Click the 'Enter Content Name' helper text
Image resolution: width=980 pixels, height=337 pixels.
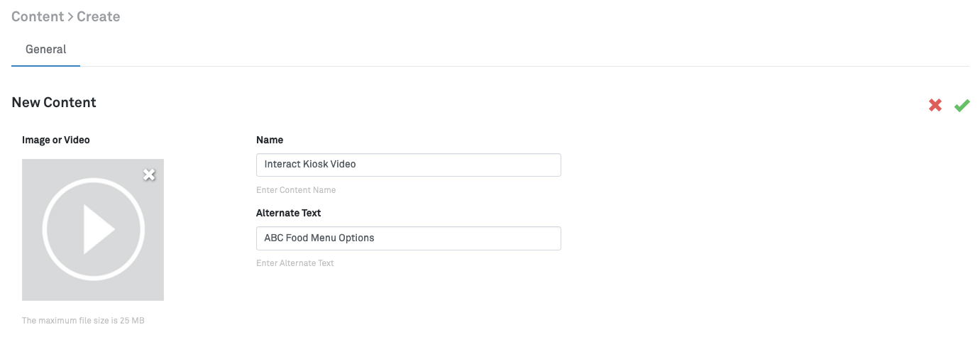296,190
